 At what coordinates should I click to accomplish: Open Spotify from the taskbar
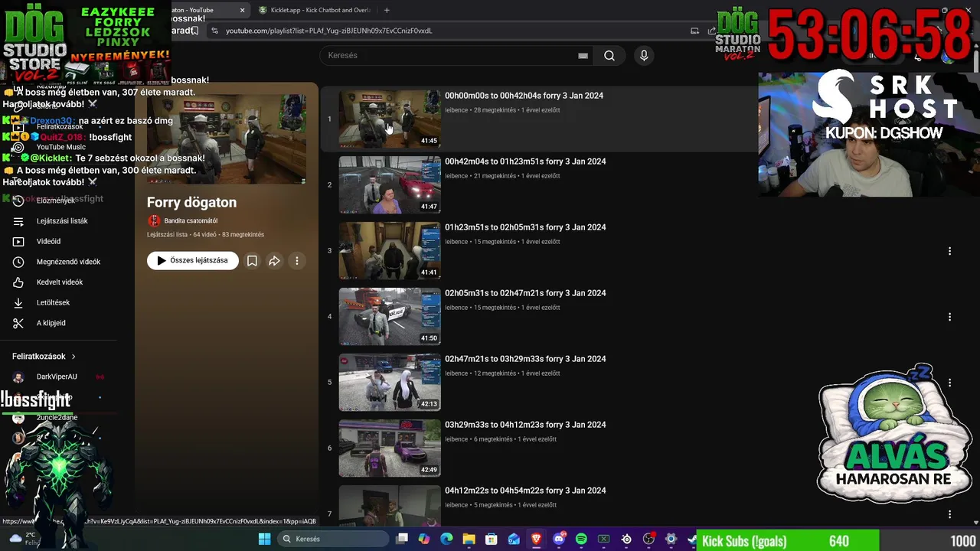[x=581, y=539]
